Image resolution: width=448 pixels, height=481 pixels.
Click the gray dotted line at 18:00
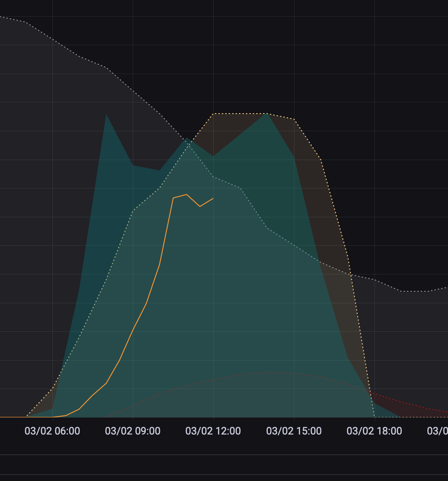374,280
